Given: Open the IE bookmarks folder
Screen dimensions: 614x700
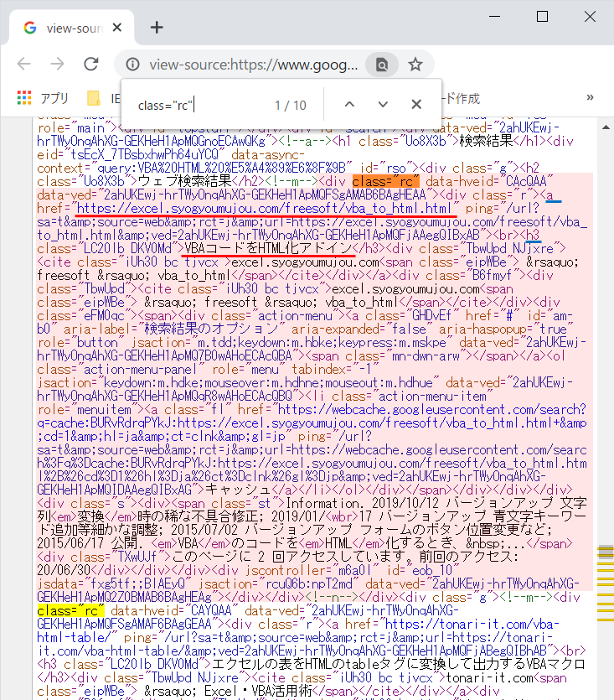Looking at the screenshot, I should (105, 98).
